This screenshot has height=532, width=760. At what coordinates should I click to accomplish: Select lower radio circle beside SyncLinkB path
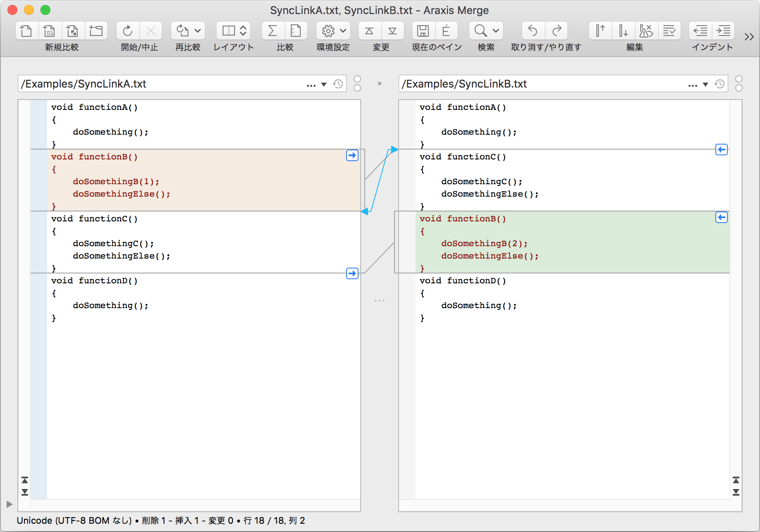point(739,88)
